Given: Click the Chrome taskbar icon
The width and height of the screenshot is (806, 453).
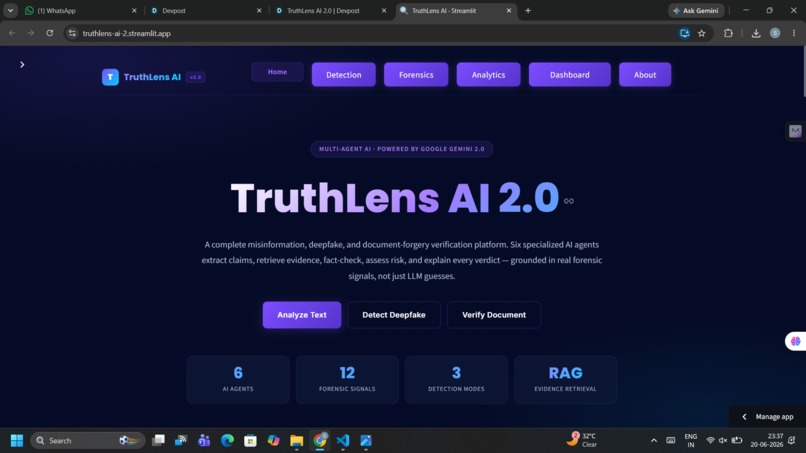Looking at the screenshot, I should 320,441.
